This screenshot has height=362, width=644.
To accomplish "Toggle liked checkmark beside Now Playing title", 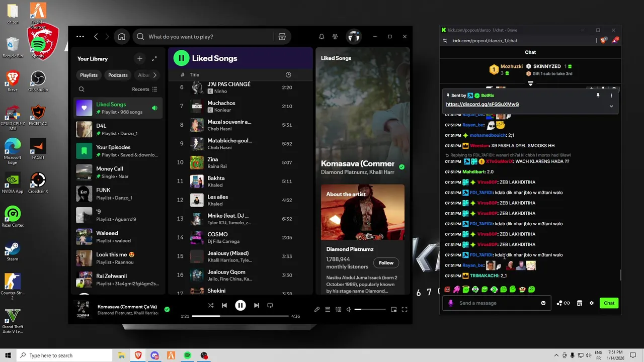I will click(x=401, y=167).
